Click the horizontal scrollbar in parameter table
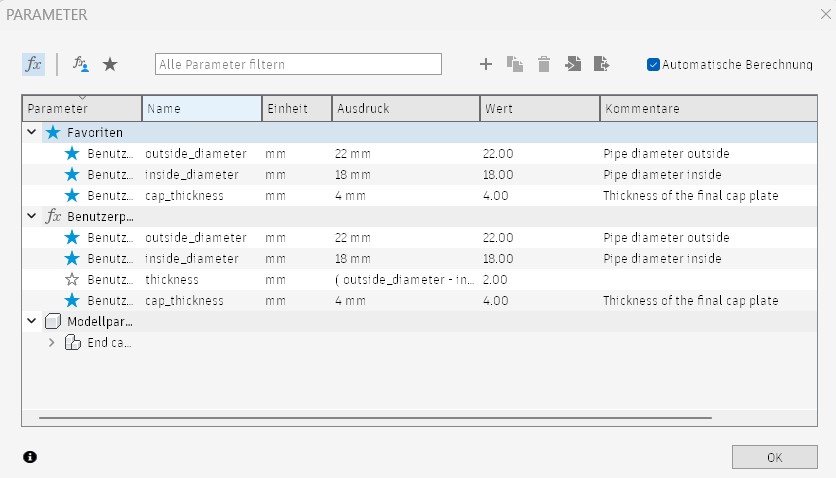836x478 pixels. point(375,418)
